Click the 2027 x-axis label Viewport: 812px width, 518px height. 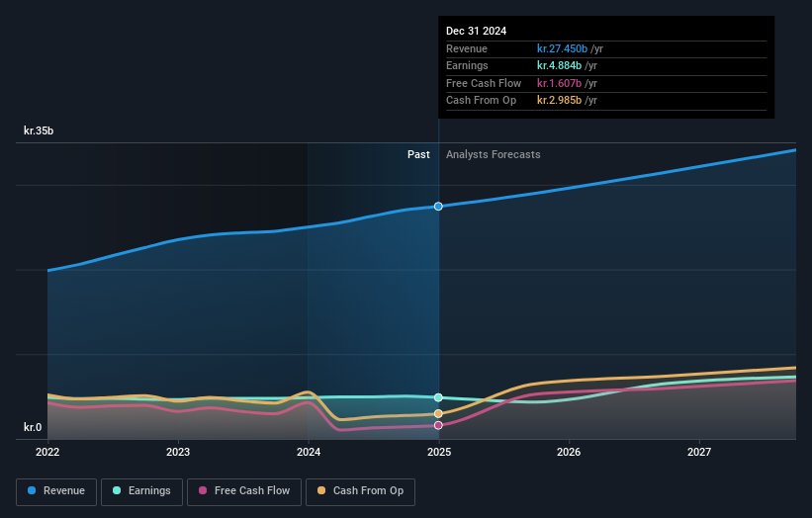(x=699, y=452)
